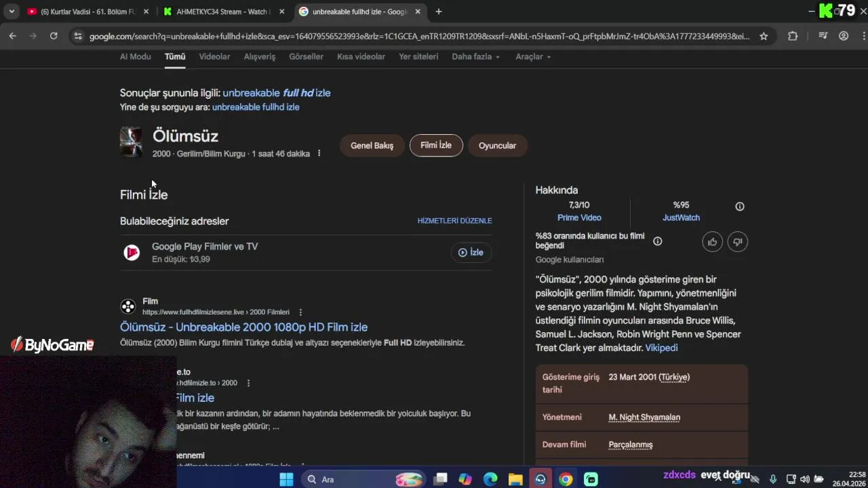Open the browser extensions puzzle icon
The height and width of the screenshot is (488, 868).
(793, 36)
